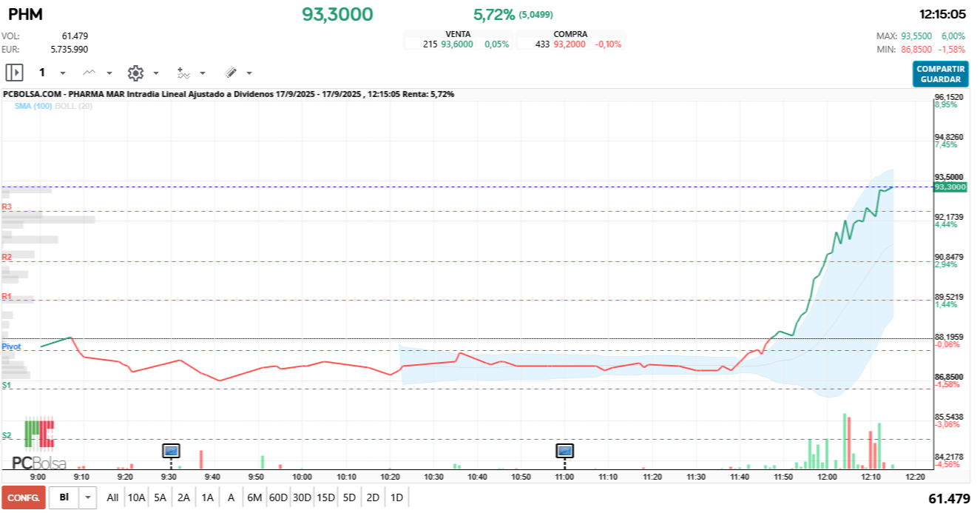Open the CONFG. button

click(x=24, y=497)
